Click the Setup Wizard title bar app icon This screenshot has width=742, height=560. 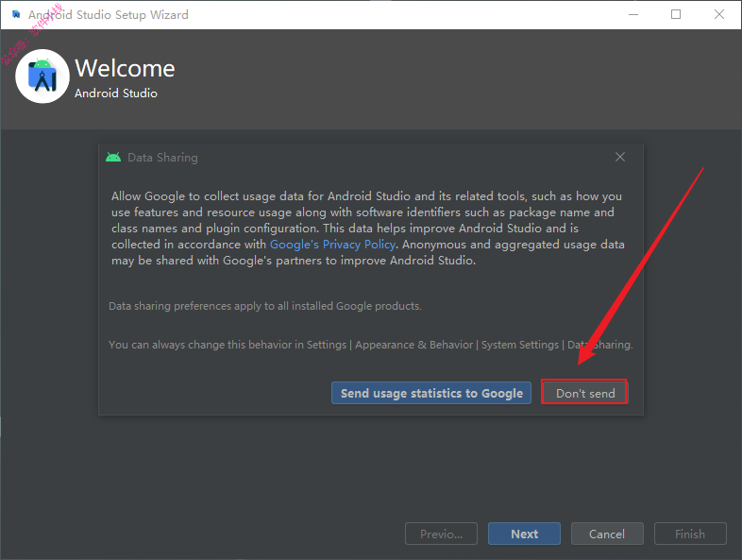coord(17,14)
